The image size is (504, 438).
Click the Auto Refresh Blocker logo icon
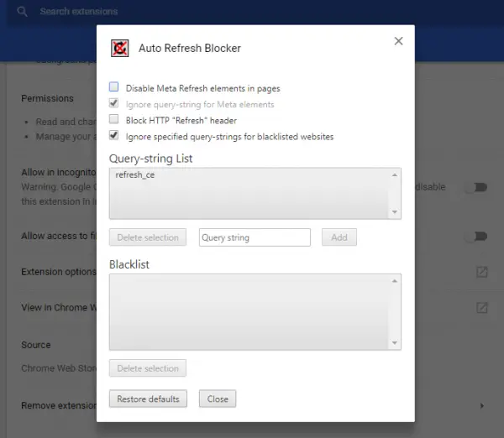tap(119, 48)
